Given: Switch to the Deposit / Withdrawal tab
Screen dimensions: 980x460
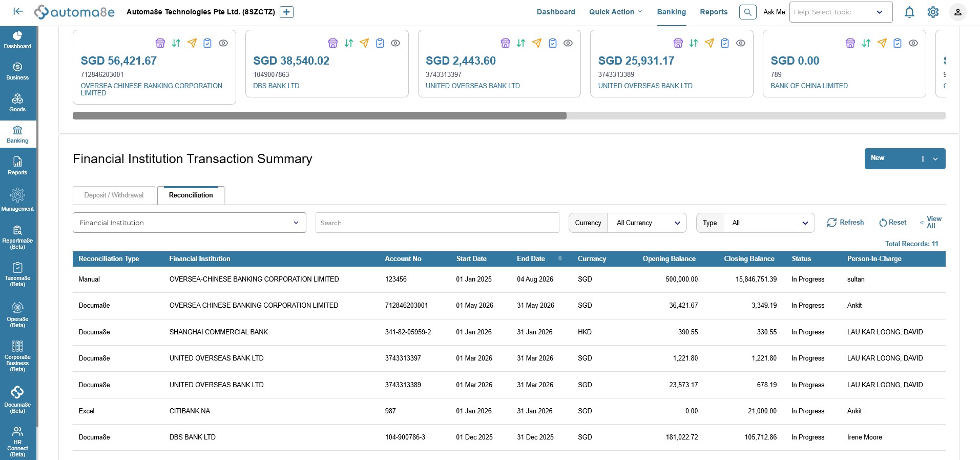Looking at the screenshot, I should tap(114, 195).
